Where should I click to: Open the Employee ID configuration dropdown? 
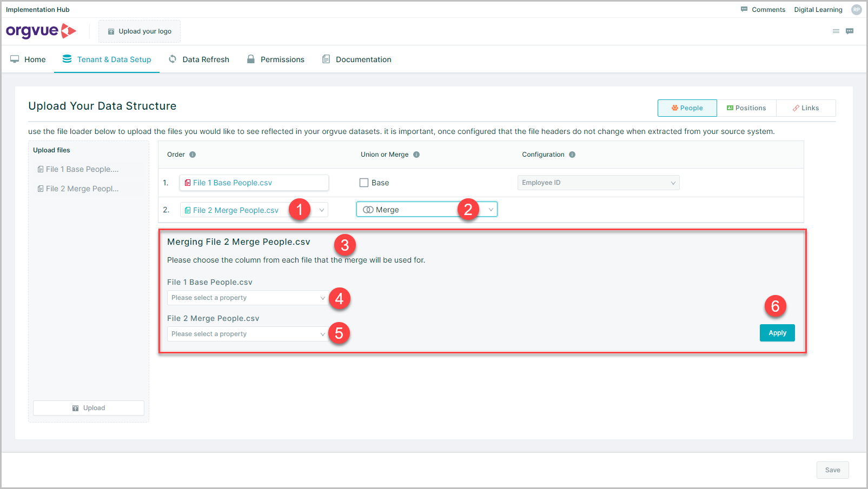point(599,183)
